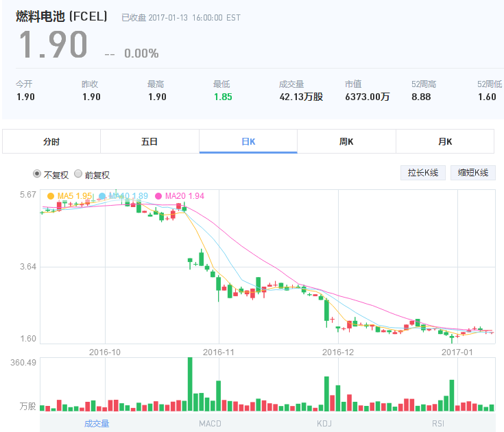This screenshot has width=504, height=432.
Task: Select the 日K chart tab
Action: [x=248, y=142]
